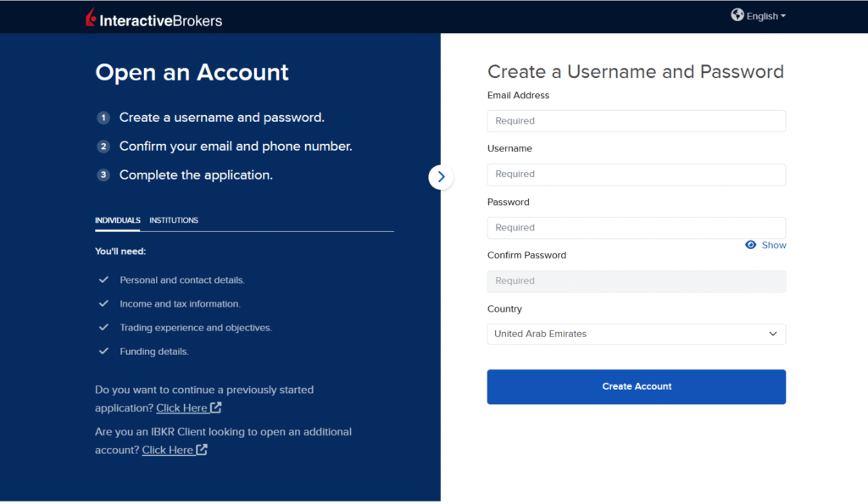Click the eye icon beside Show
The height and width of the screenshot is (504, 868).
pos(750,245)
